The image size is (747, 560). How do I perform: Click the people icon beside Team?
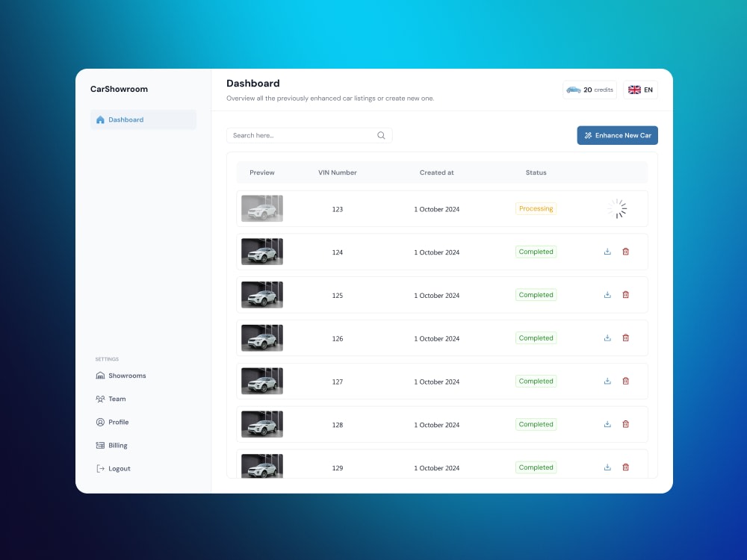coord(100,399)
